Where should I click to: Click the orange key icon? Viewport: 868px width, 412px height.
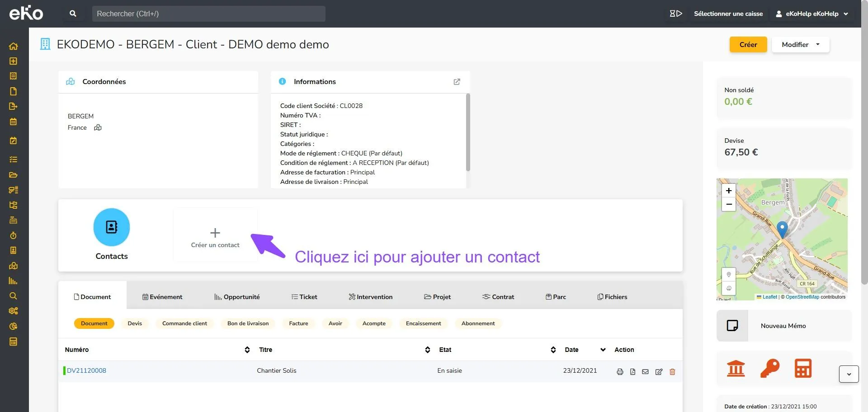click(769, 368)
